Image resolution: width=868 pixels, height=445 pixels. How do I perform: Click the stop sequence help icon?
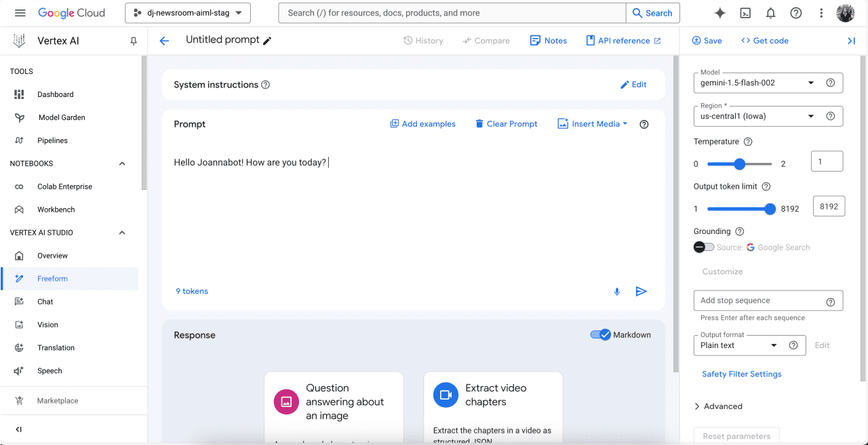point(830,302)
